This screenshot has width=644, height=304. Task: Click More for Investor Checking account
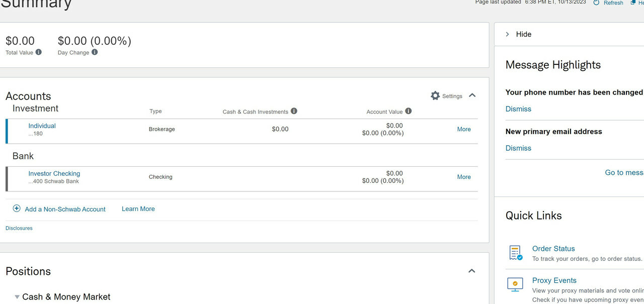(464, 177)
